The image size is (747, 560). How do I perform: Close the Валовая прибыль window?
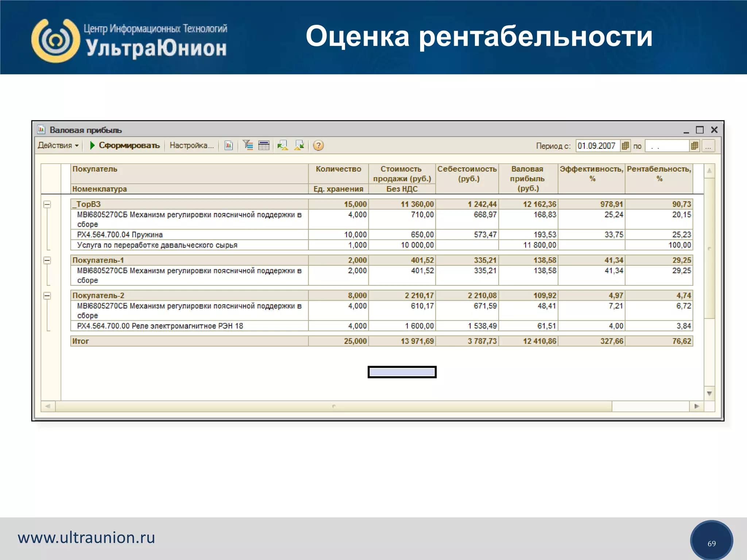714,130
